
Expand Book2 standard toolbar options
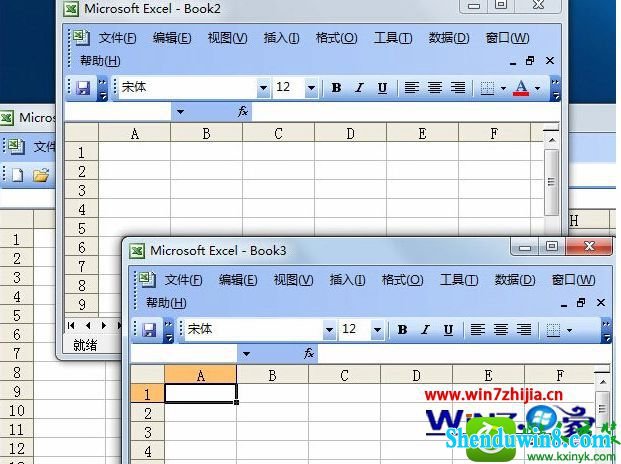[102, 89]
